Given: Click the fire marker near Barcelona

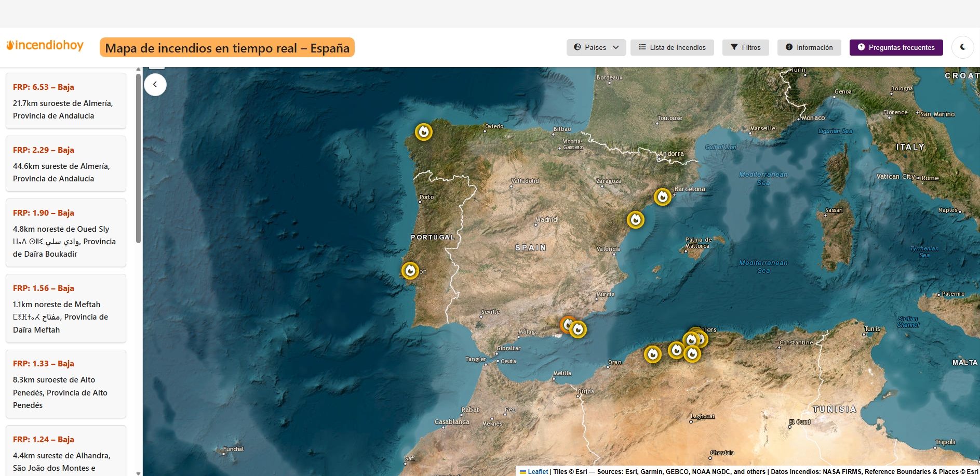Looking at the screenshot, I should click(x=662, y=197).
